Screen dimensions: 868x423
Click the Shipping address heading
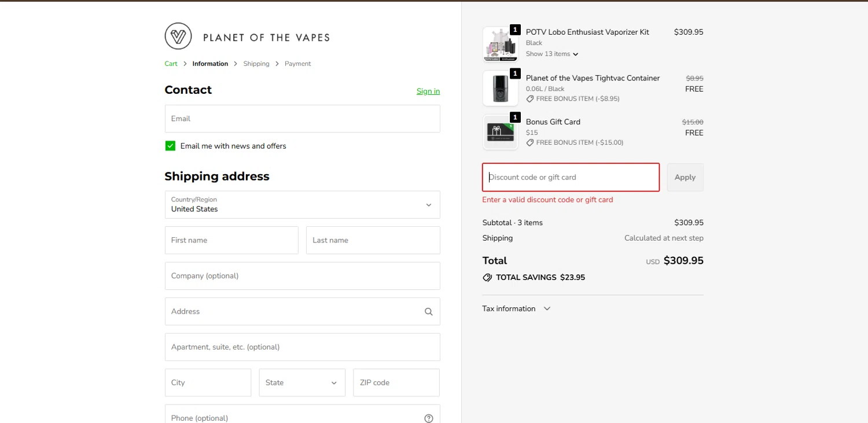pos(217,176)
